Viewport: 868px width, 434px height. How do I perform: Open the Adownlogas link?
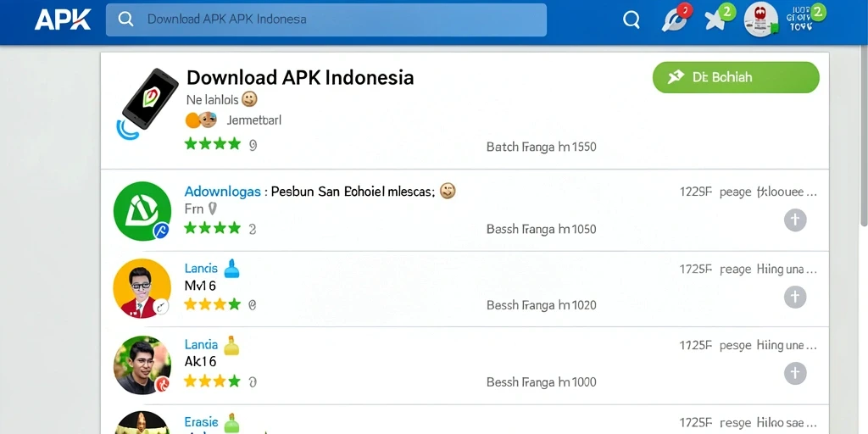(223, 192)
